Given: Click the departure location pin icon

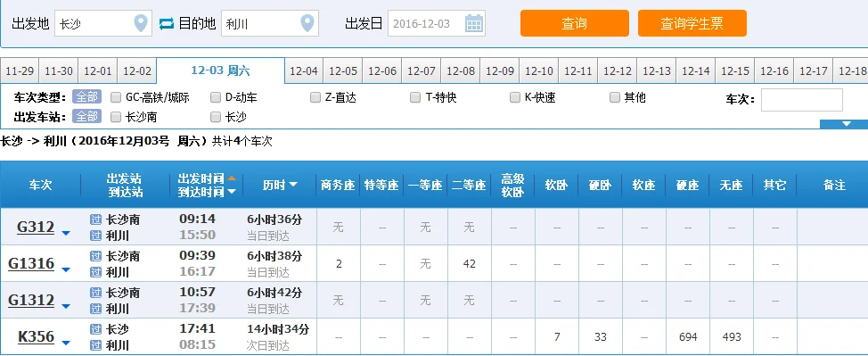Looking at the screenshot, I should (x=141, y=23).
